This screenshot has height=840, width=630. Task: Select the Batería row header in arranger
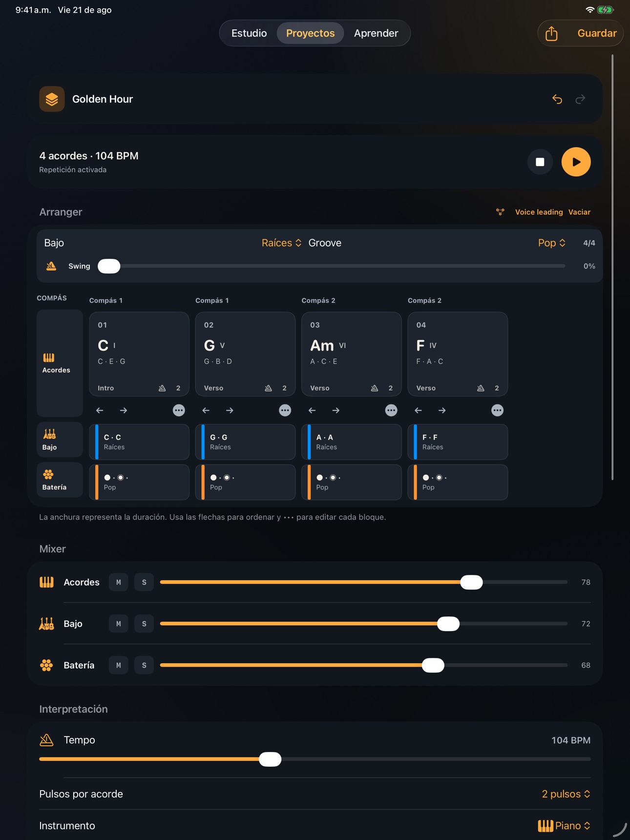(x=60, y=480)
